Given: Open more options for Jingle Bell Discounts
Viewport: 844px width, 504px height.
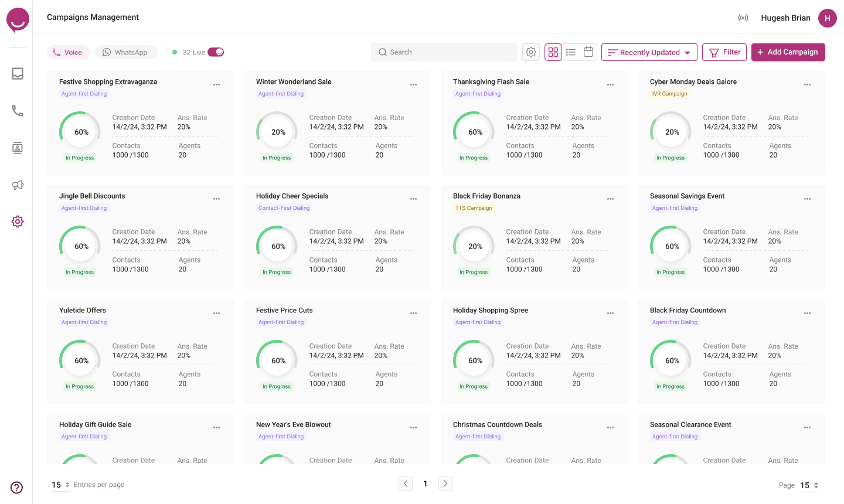Looking at the screenshot, I should [217, 199].
